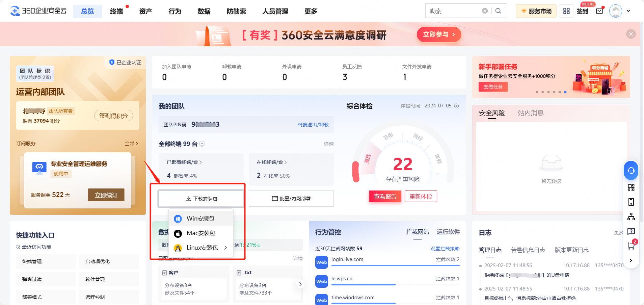This screenshot has height=305, width=644.
Task: Click the last carousel dot in 新手部署任务
Action: pos(565,92)
